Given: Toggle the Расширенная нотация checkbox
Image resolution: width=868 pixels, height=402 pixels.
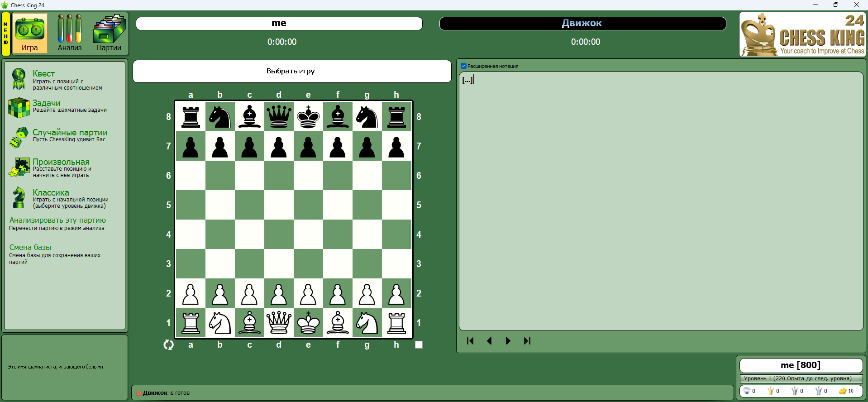Looking at the screenshot, I should click(x=463, y=66).
